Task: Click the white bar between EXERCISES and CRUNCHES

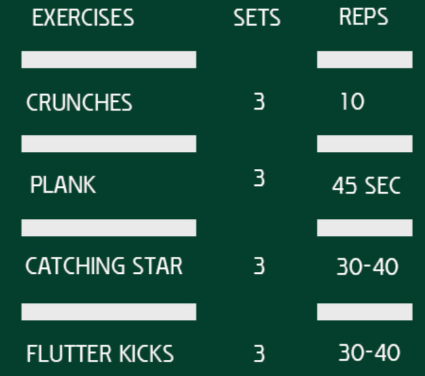Action: click(109, 60)
